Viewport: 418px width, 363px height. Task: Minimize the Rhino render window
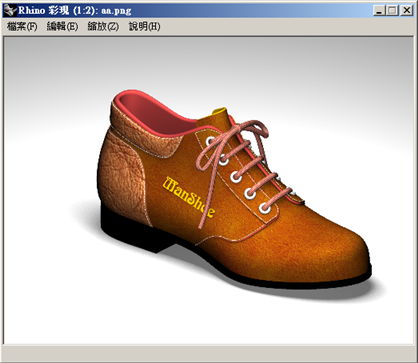pyautogui.click(x=379, y=11)
